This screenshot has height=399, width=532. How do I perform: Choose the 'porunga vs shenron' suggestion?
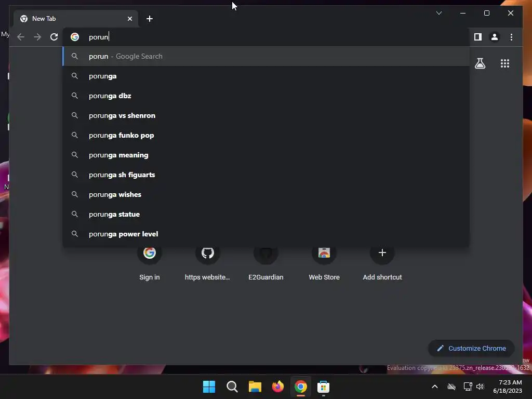coord(266,115)
